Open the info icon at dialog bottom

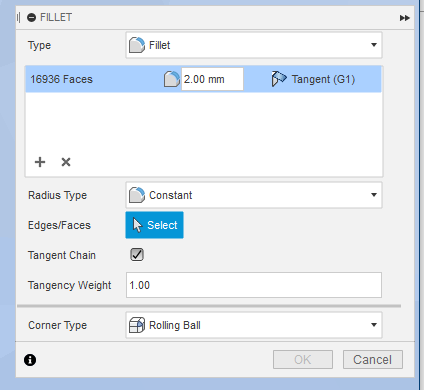click(30, 360)
